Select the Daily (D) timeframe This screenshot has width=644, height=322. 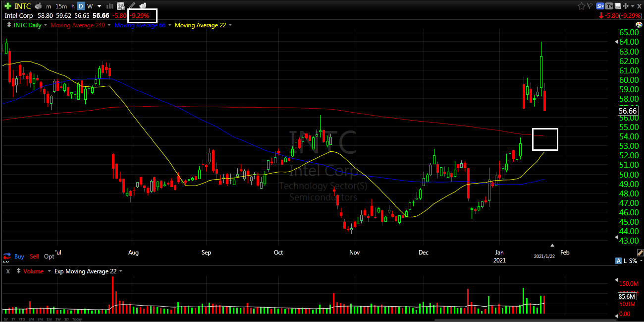click(x=81, y=6)
